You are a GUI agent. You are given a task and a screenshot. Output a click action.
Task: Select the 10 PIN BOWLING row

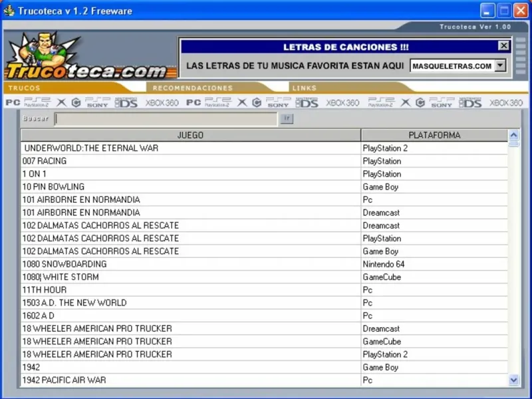(x=264, y=187)
